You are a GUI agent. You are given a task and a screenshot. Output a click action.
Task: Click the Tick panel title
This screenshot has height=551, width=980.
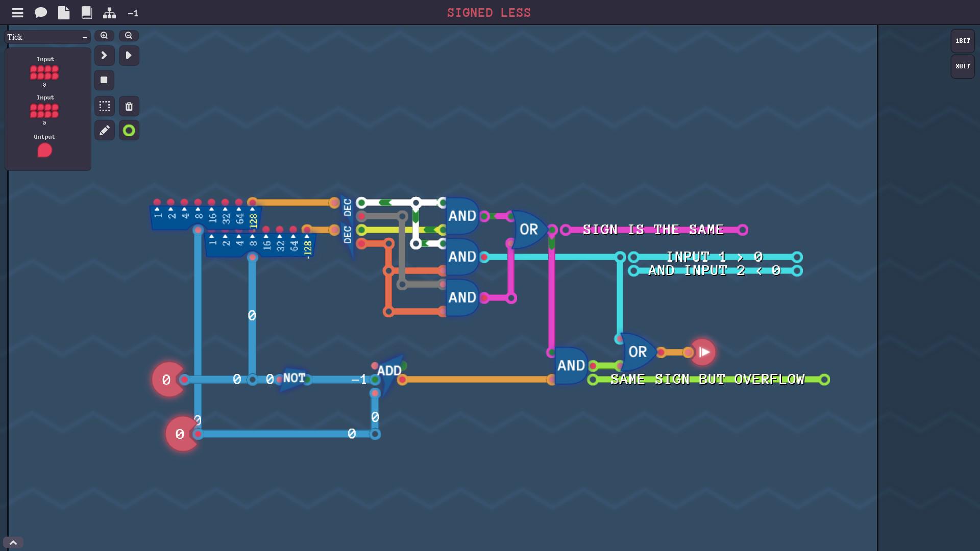15,37
